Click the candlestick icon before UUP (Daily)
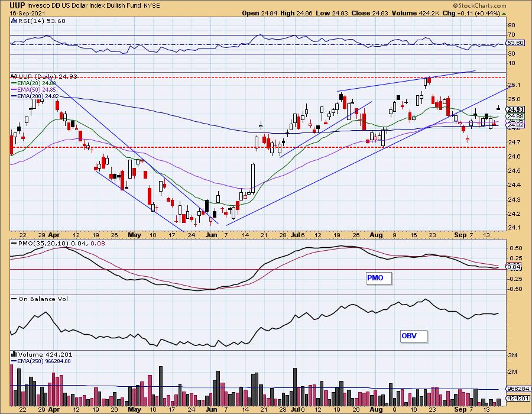532x414 pixels. 14,76
